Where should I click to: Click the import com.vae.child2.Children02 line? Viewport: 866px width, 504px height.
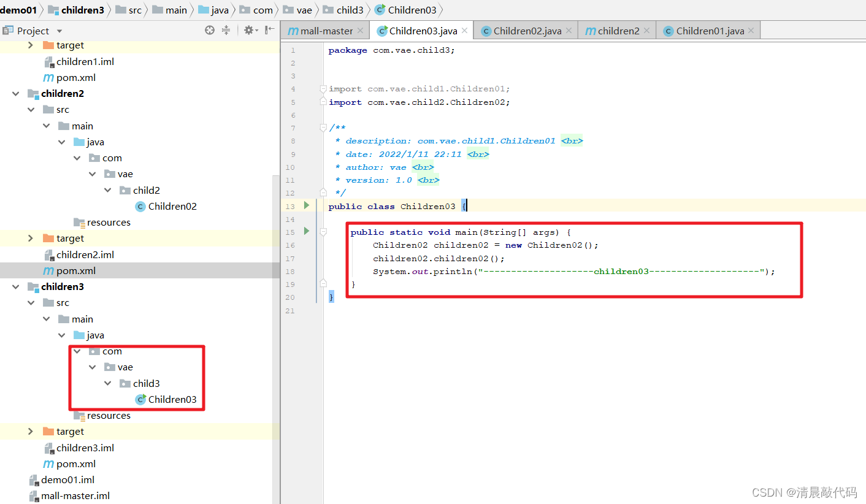tap(420, 102)
